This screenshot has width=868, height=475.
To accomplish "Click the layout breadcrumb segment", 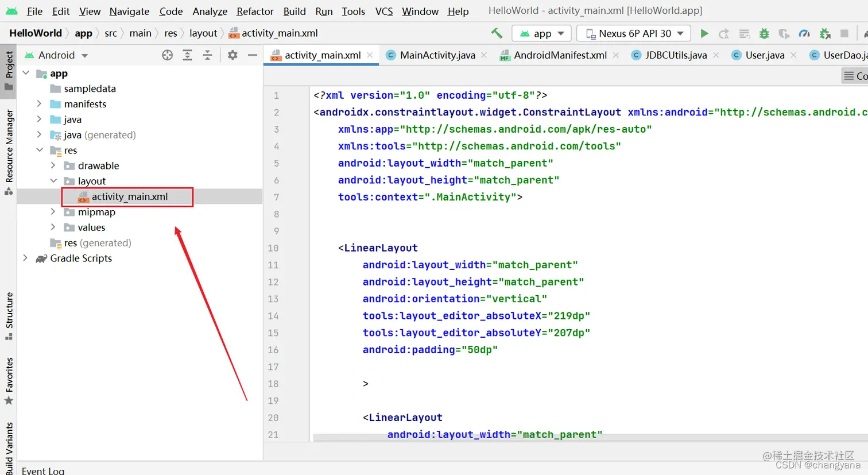I will coord(203,33).
